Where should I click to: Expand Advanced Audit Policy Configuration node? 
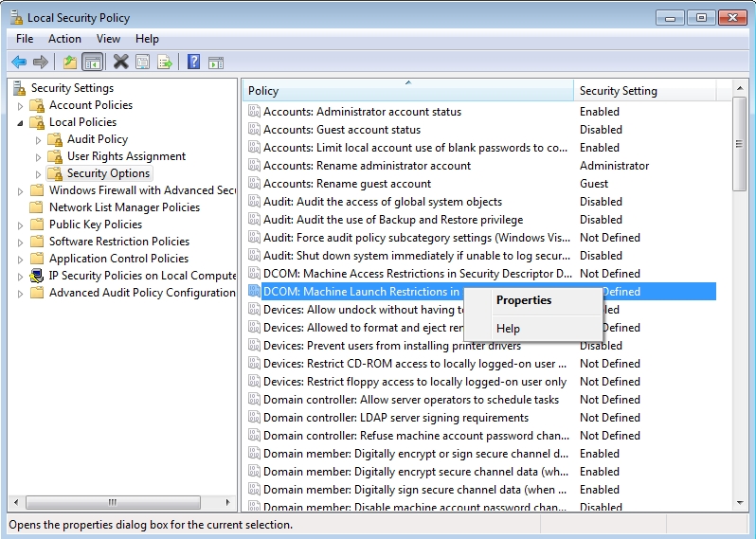(21, 294)
